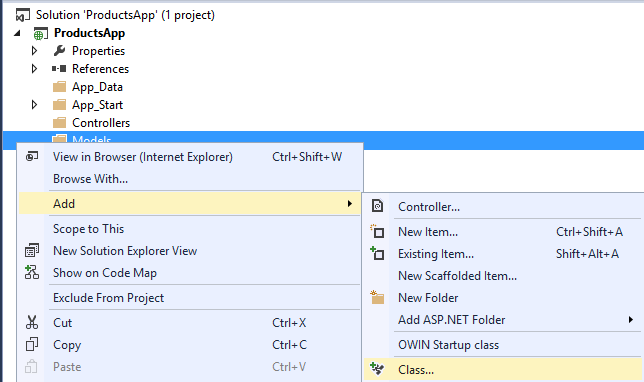The height and width of the screenshot is (382, 644).
Task: Click the Show on Code Map icon
Action: click(32, 272)
